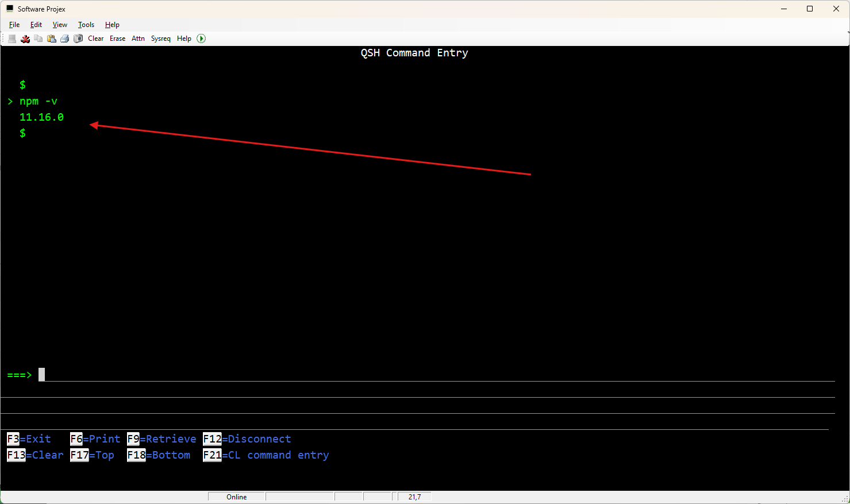This screenshot has height=504, width=850.
Task: Click the 'QSH Command Entry' heading
Action: (x=414, y=53)
